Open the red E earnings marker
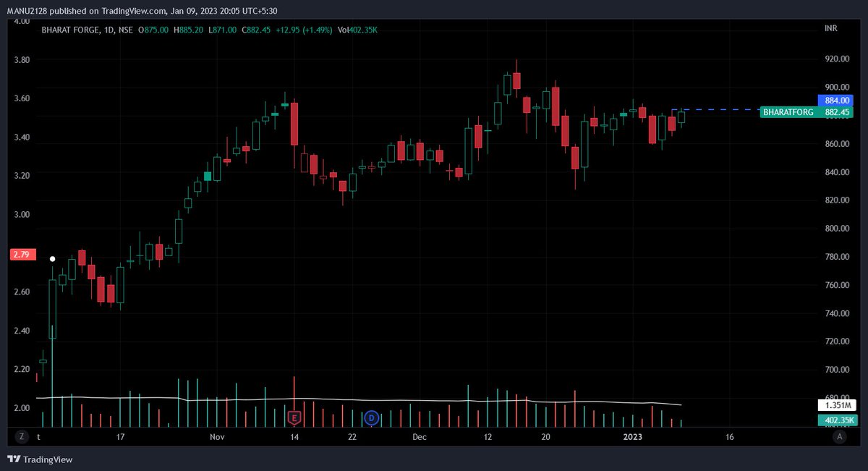The height and width of the screenshot is (471, 868). [294, 417]
